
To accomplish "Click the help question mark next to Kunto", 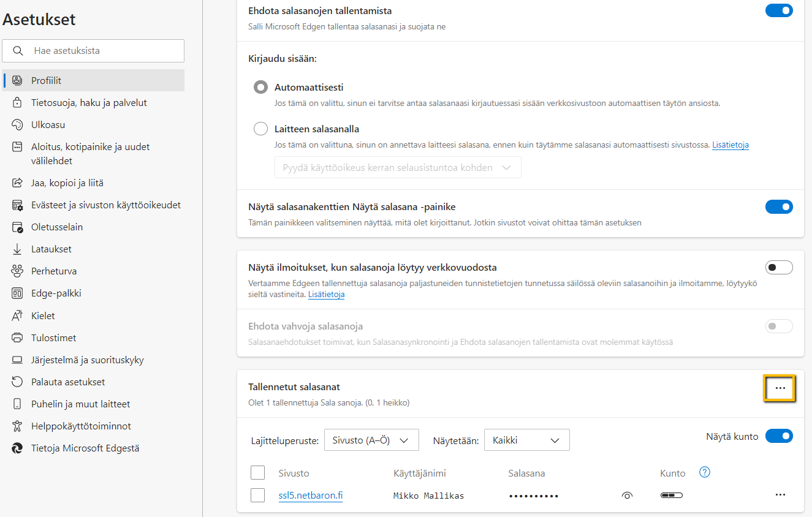I will click(x=705, y=472).
